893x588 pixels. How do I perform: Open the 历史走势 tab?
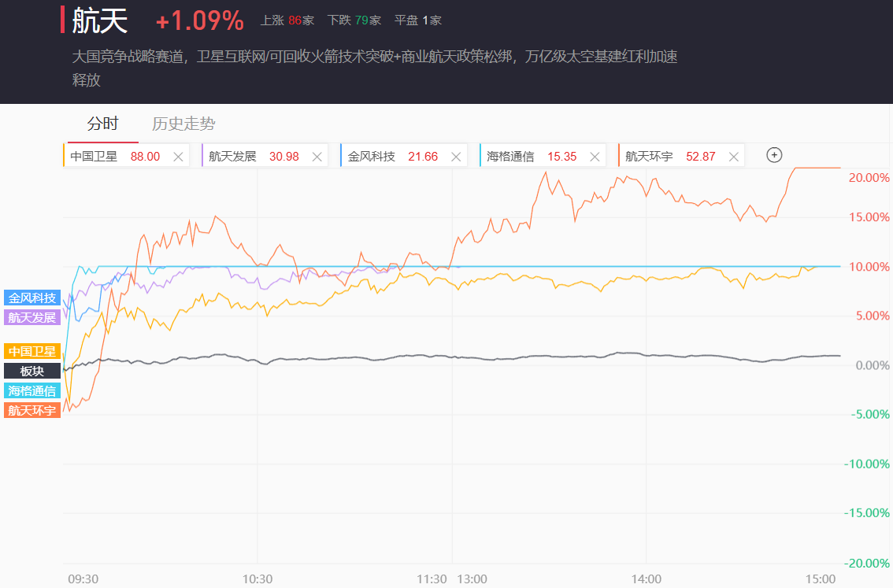tap(183, 124)
